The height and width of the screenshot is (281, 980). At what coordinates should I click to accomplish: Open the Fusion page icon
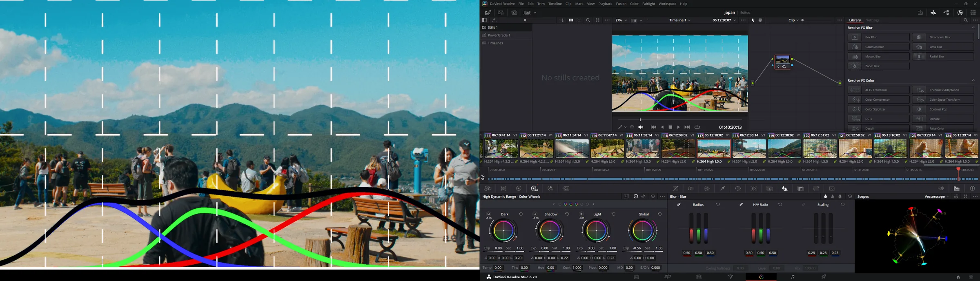730,277
